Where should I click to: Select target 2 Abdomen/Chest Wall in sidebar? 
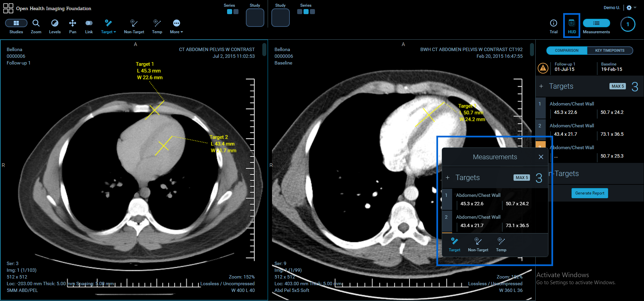click(572, 126)
